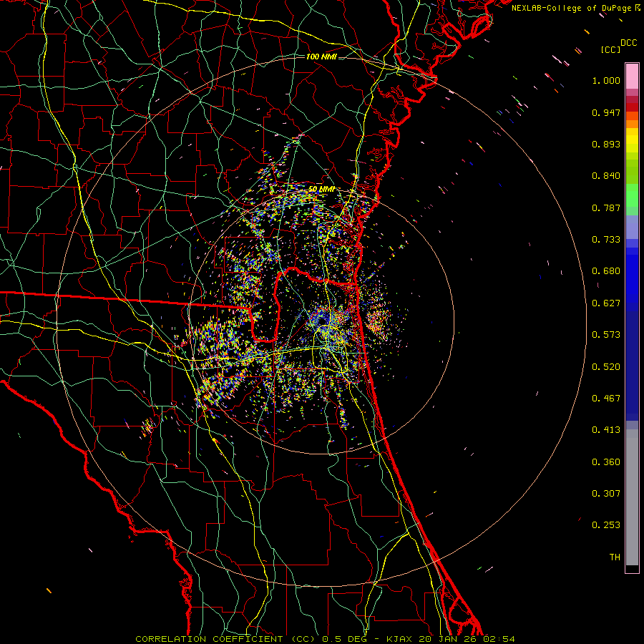
Task: Select the pink 1.000 segment of the color bar
Action: click(x=632, y=76)
